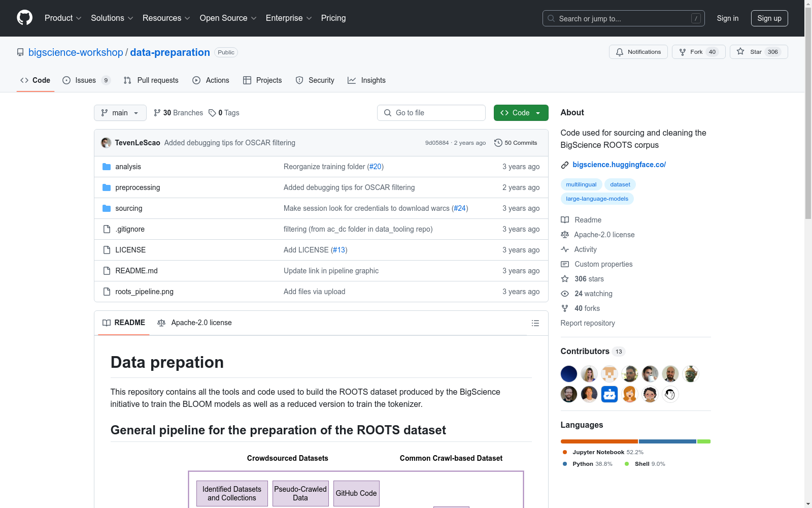The image size is (812, 508).
Task: Click the search magnifier icon in header
Action: 551,18
